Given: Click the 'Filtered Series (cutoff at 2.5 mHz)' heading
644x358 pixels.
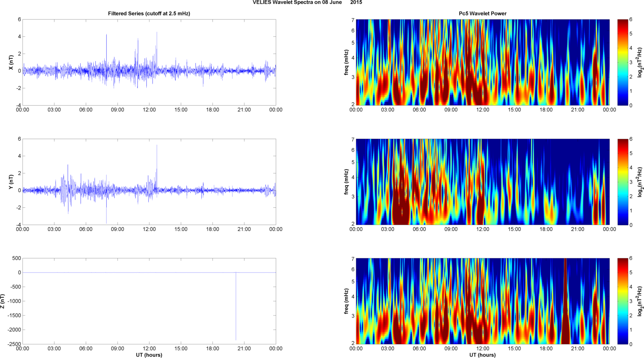Looking at the screenshot, I should click(149, 13).
